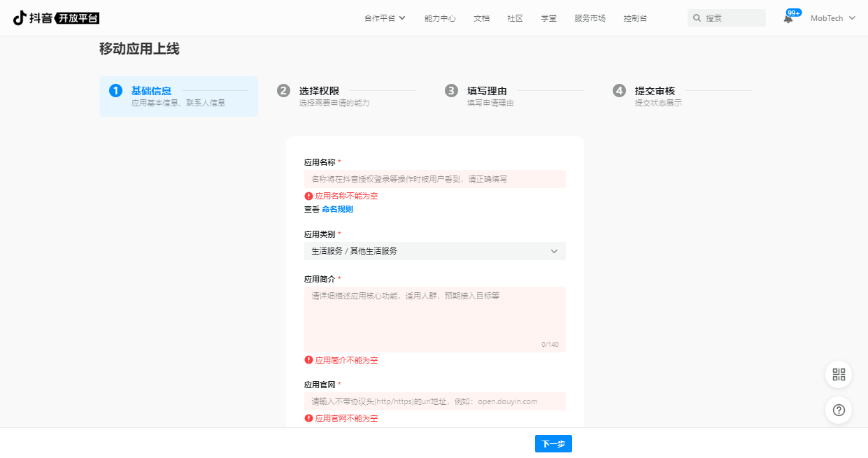Click step 4 提交审核 number icon
Image resolution: width=868 pixels, height=458 pixels.
(x=619, y=91)
